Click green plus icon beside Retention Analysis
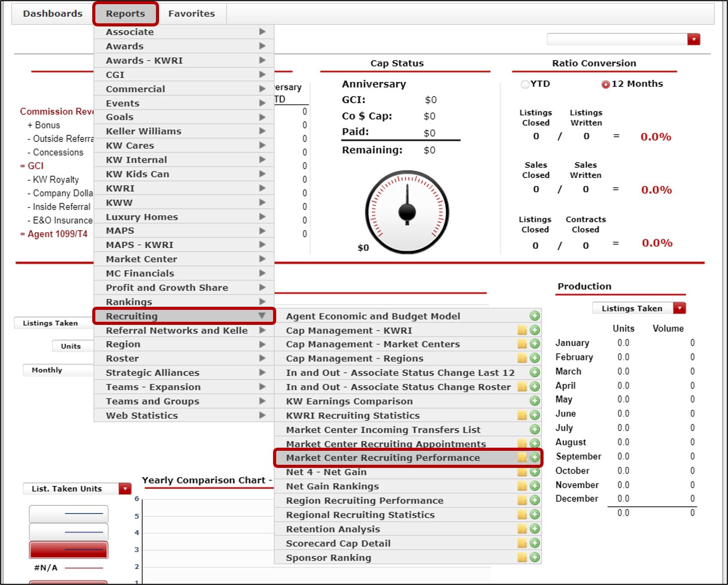The width and height of the screenshot is (728, 585). 535,529
